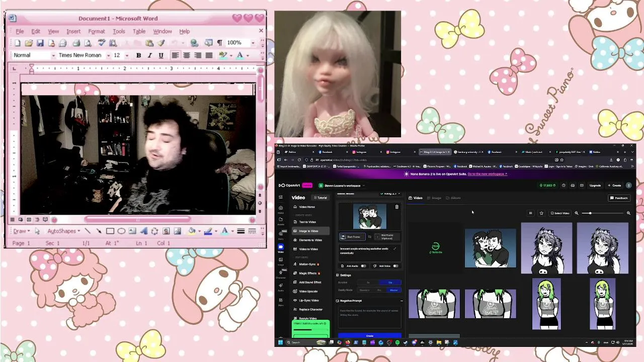Image resolution: width=644 pixels, height=362 pixels.
Task: Click the blue Create generate button
Action: click(x=370, y=335)
